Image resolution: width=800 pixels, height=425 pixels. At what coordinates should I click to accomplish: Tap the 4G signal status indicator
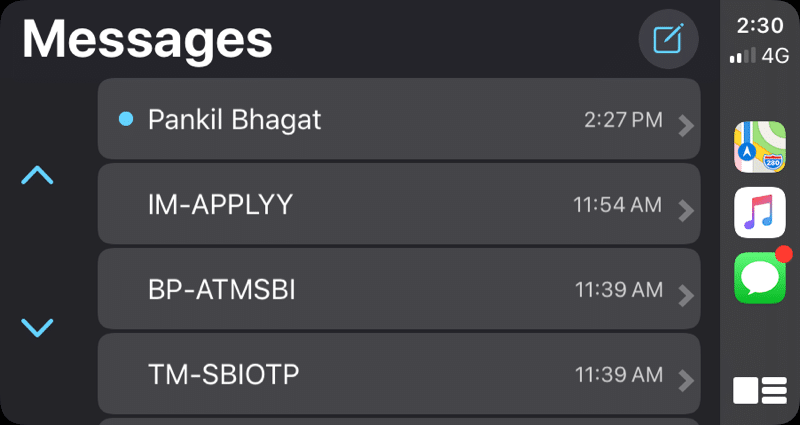[760, 56]
